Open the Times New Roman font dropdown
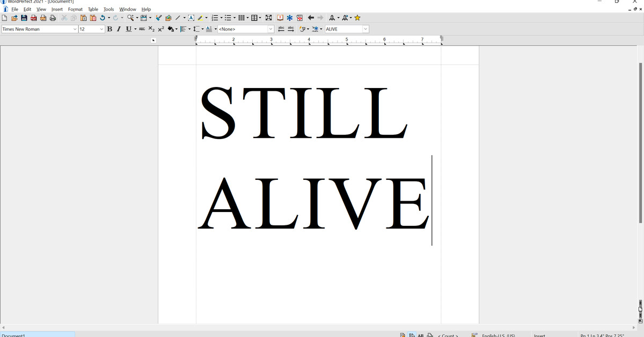This screenshot has height=337, width=644. click(75, 29)
